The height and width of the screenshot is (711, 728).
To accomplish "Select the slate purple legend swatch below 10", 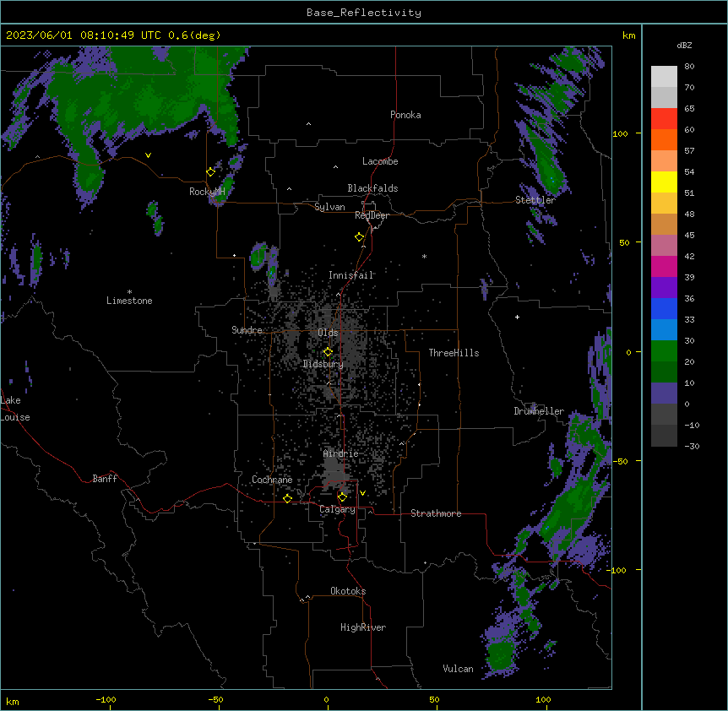I will [x=664, y=393].
